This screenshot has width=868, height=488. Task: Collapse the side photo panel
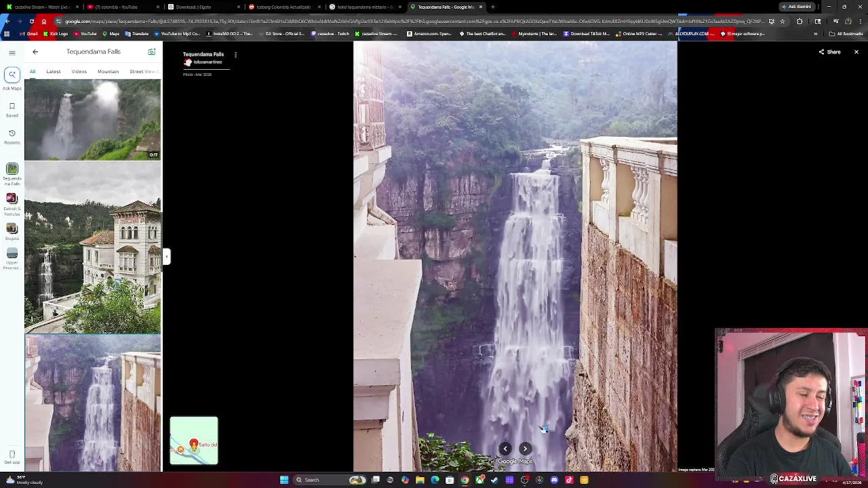[166, 256]
